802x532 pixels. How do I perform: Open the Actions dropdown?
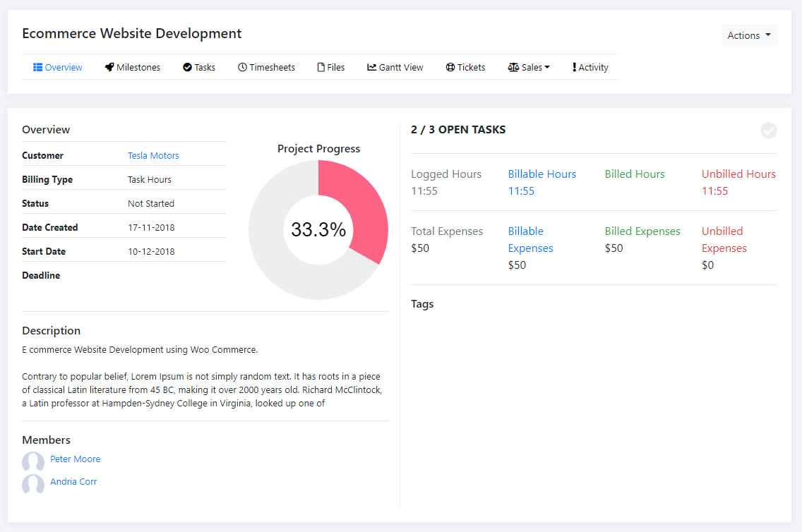click(x=749, y=35)
